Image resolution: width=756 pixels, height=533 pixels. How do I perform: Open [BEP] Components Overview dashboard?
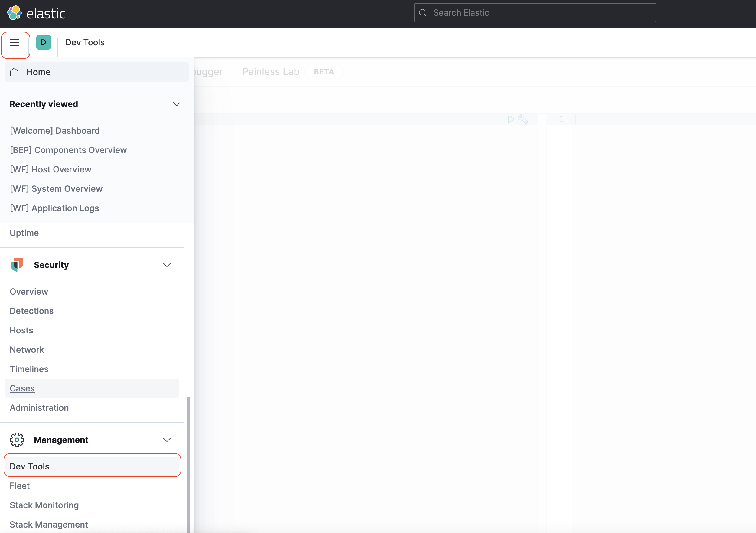[x=68, y=150]
